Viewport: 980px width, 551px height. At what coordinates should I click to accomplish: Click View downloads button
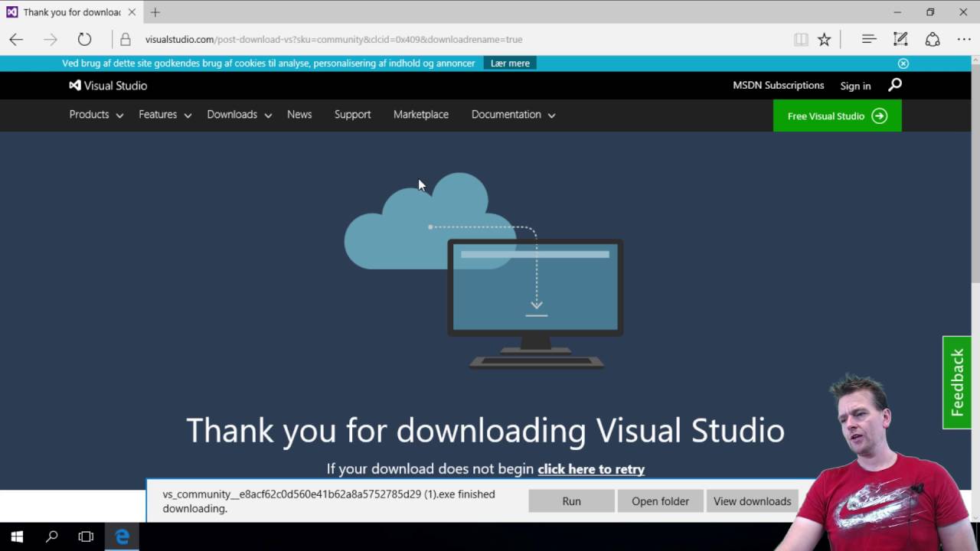(752, 501)
